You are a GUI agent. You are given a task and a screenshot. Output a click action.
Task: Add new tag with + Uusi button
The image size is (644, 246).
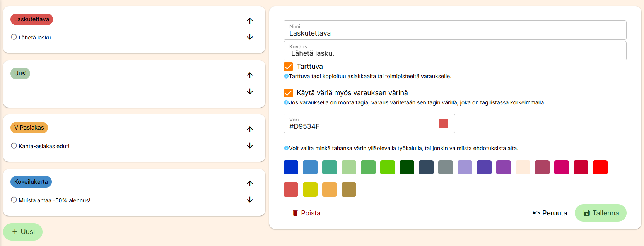(x=23, y=232)
